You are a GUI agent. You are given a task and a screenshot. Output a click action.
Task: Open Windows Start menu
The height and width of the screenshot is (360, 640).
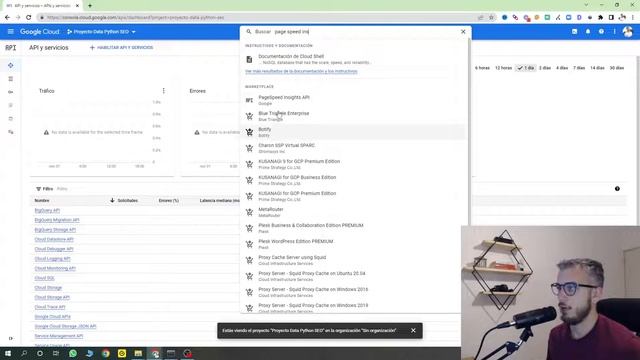click(8, 353)
